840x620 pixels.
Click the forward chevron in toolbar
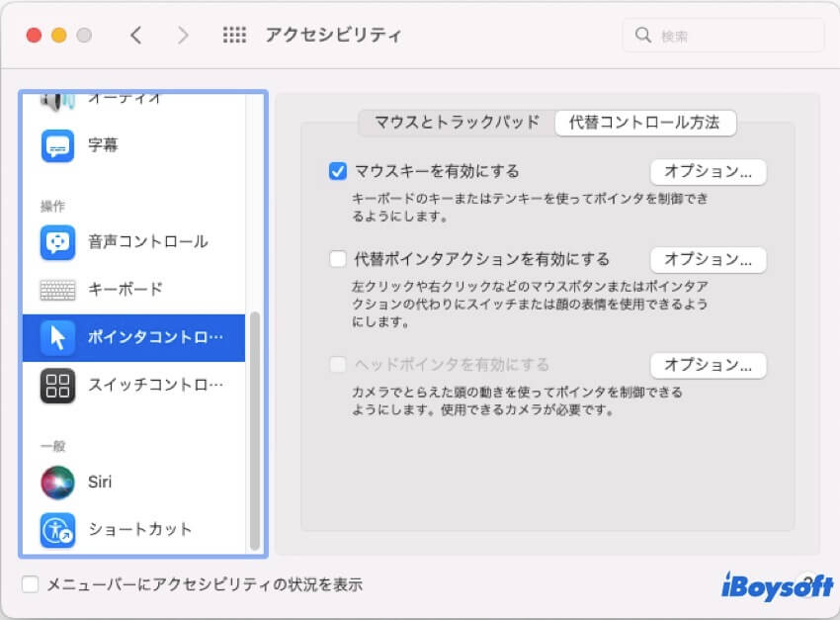point(183,36)
